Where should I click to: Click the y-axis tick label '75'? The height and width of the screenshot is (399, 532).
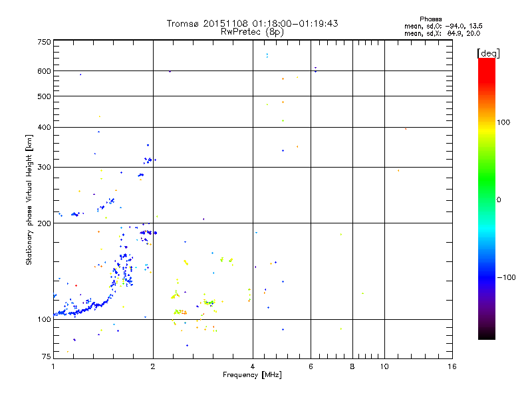pyautogui.click(x=47, y=356)
